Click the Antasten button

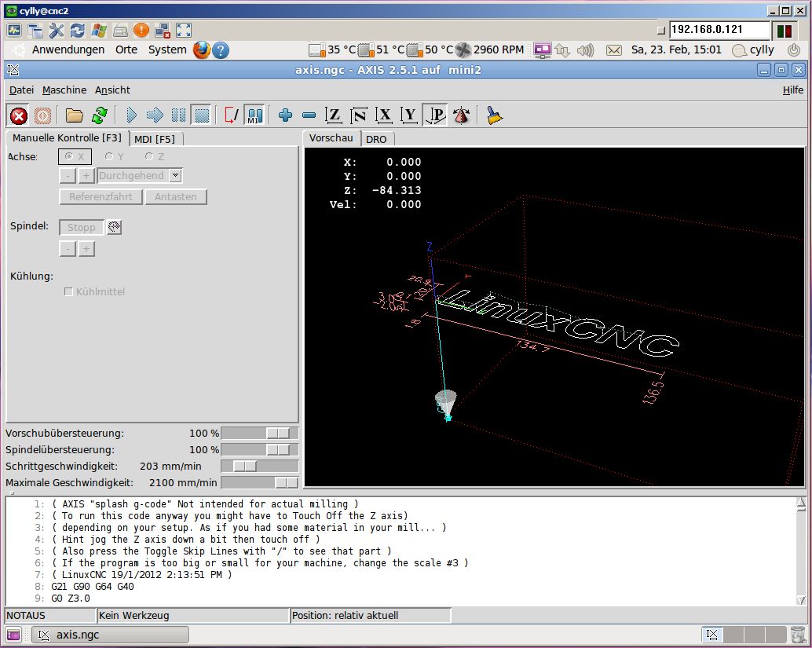176,197
